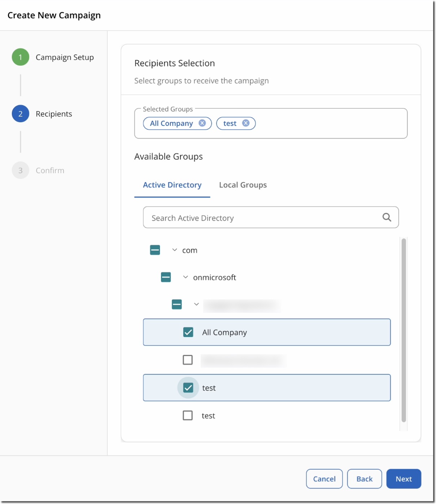Collapse the third-level directory node chevron
This screenshot has width=436, height=504.
point(196,304)
